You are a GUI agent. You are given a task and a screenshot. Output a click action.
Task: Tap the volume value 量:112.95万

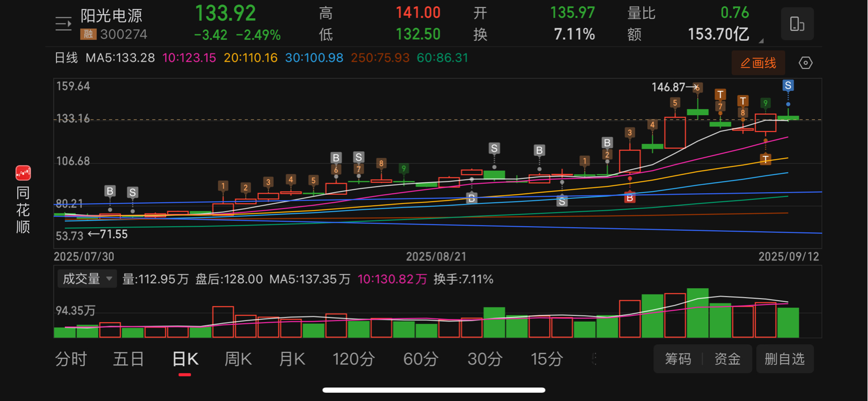[x=156, y=279]
